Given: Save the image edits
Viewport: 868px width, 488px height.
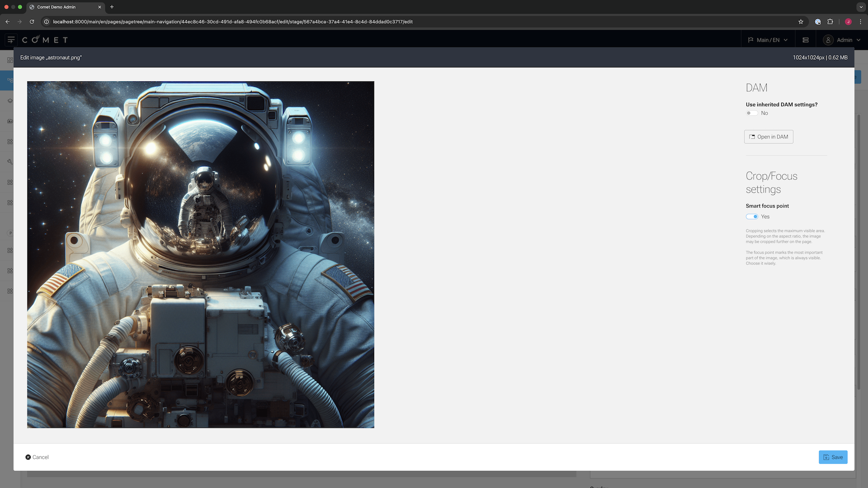Looking at the screenshot, I should point(833,457).
